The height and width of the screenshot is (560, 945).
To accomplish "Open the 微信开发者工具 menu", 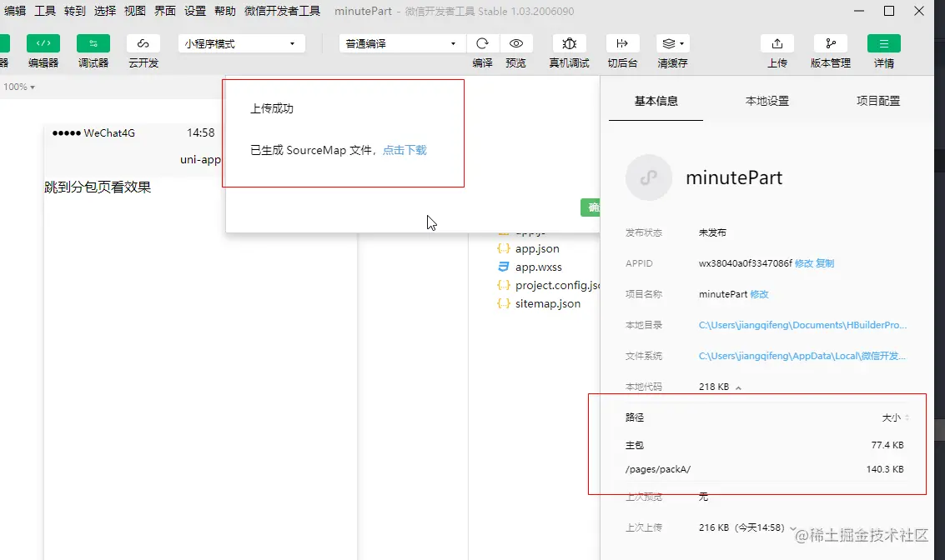I will coord(282,11).
